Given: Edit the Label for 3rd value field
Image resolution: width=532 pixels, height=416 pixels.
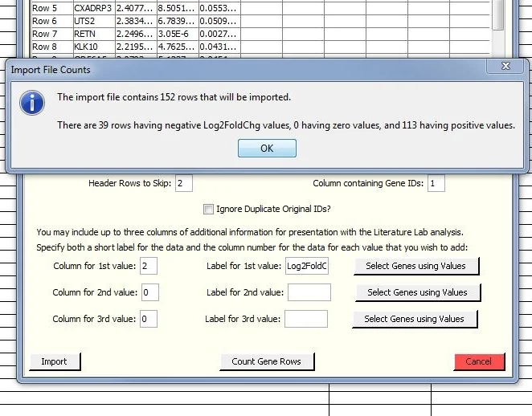Looking at the screenshot, I should (306, 319).
